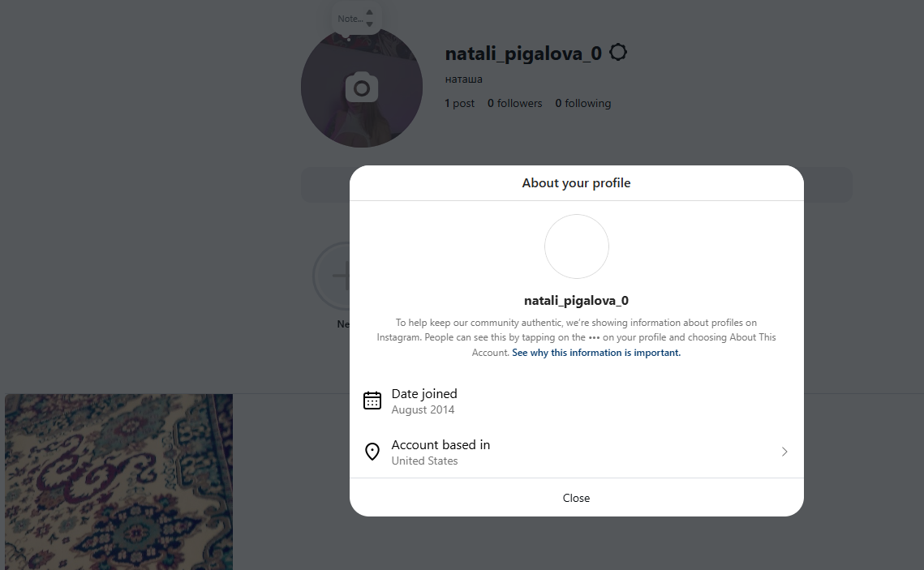
Task: Add a new highlight with plus circle
Action: tap(332, 276)
